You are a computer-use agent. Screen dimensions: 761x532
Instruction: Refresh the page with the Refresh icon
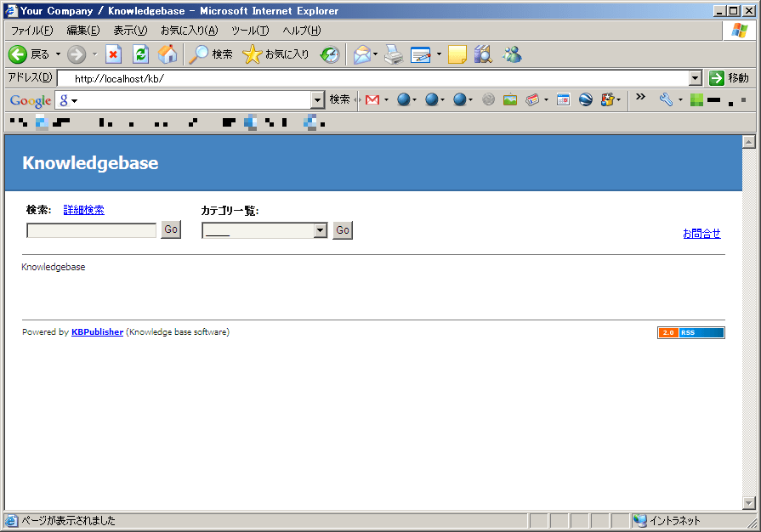140,54
